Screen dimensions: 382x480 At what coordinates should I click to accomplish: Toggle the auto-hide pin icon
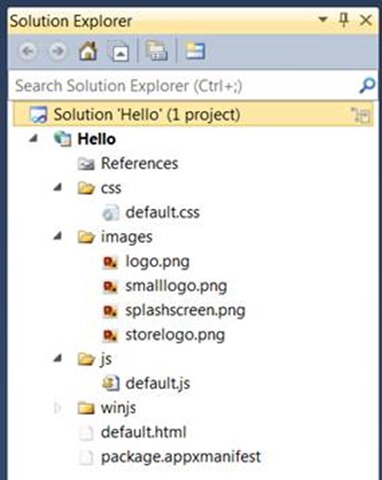point(344,20)
